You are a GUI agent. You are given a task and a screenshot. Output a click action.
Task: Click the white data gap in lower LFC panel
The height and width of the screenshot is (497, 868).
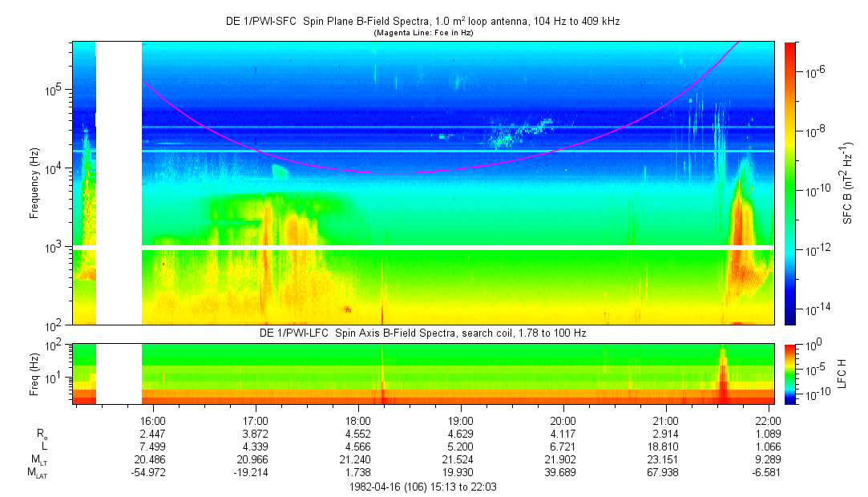[x=119, y=374]
